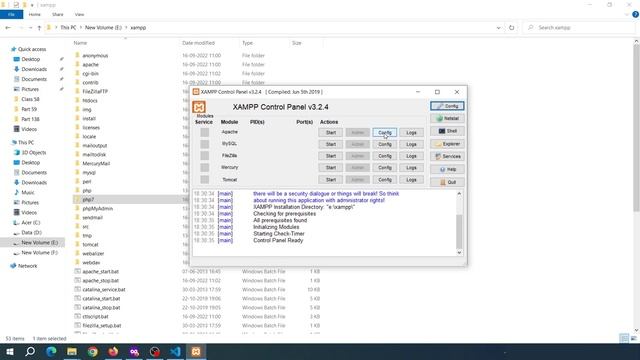
Task: Select Downloads under Quick access
Action: pos(34,69)
